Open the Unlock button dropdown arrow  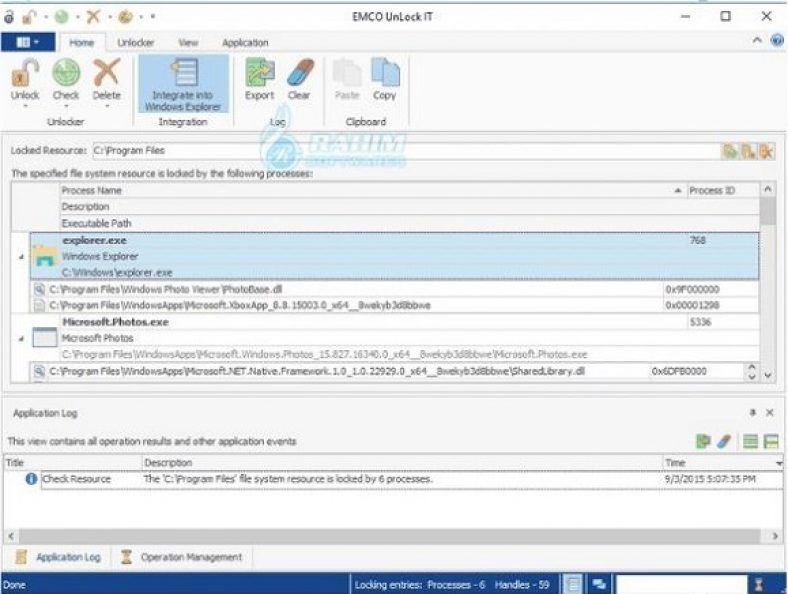coord(25,107)
